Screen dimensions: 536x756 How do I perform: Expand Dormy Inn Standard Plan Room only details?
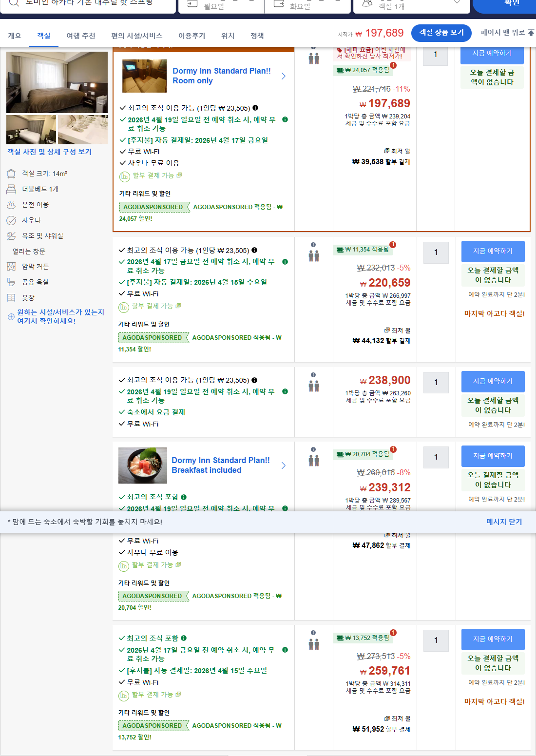tap(284, 76)
